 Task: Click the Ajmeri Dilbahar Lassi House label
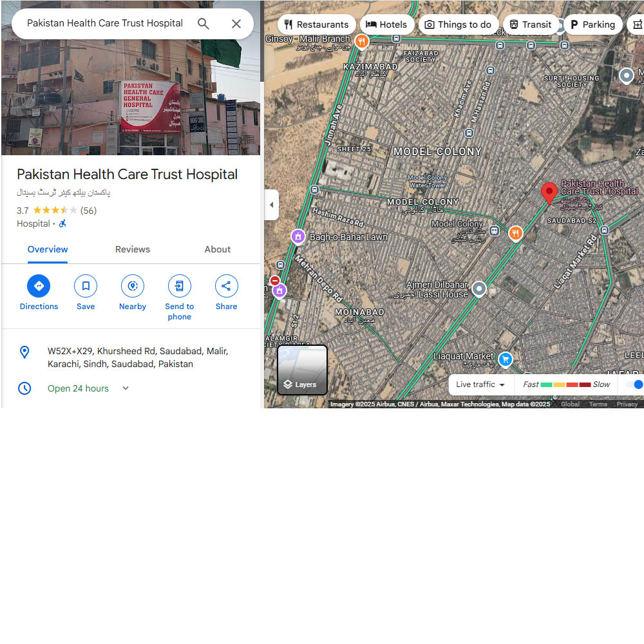(x=428, y=290)
